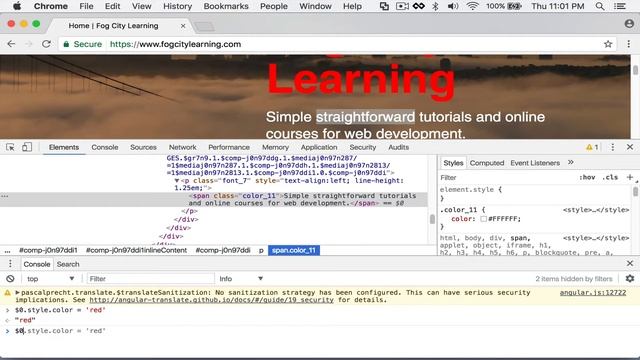Open the angular-translate security docs link
This screenshot has width=640, height=360.
click(211, 300)
